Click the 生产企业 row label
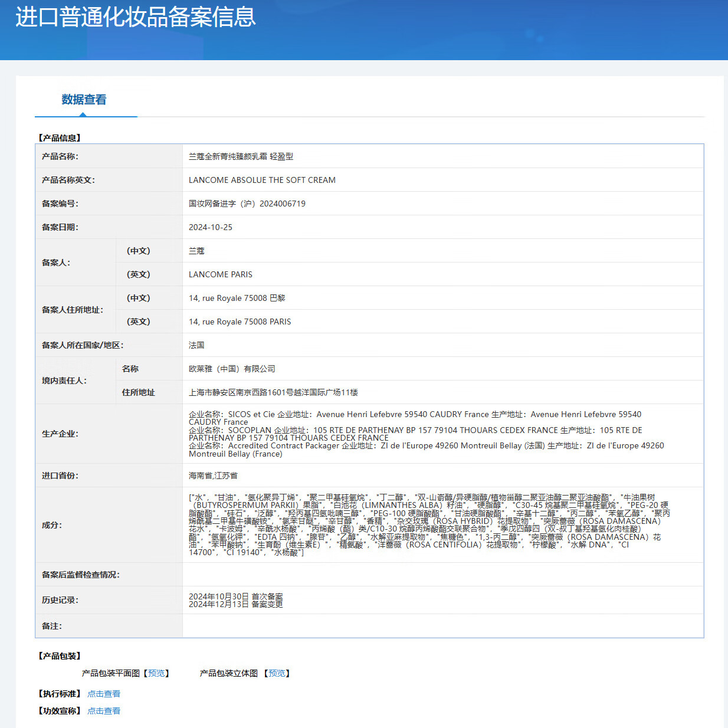The height and width of the screenshot is (728, 728). [60, 434]
